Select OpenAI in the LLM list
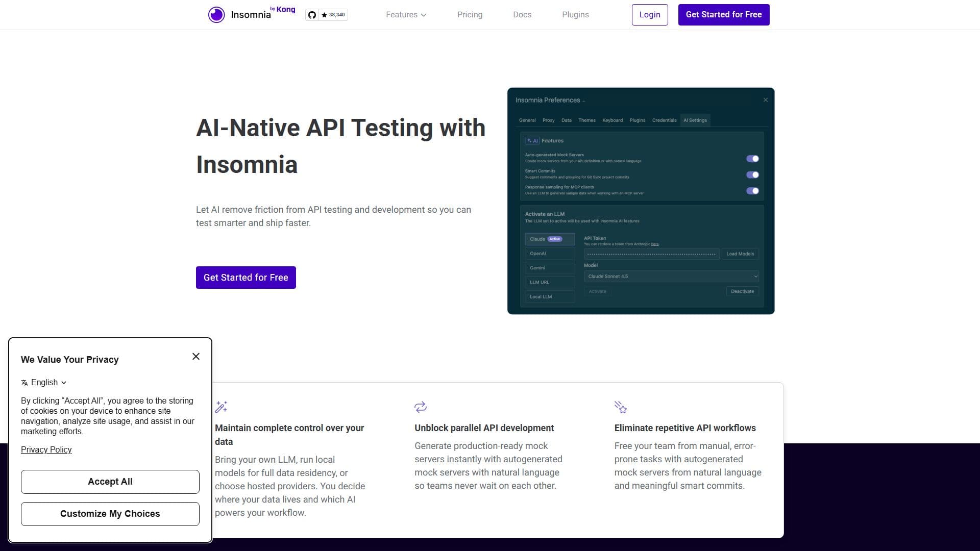 click(550, 254)
